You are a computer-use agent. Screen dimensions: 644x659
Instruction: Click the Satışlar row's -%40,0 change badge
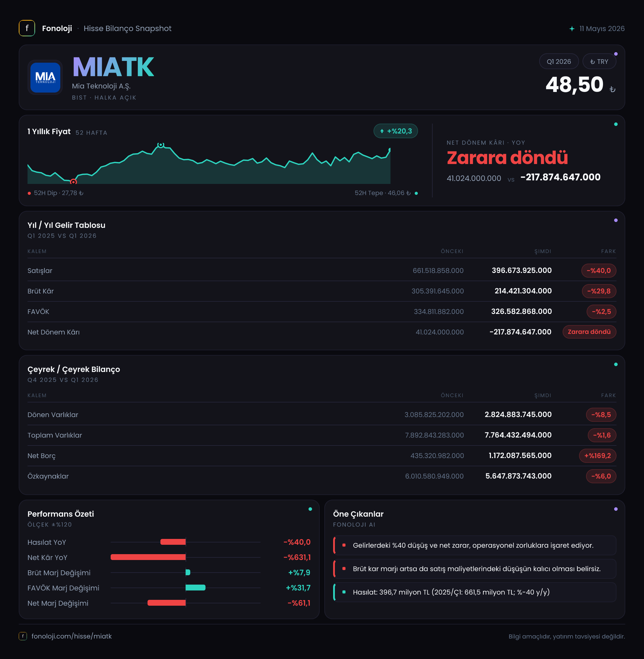click(599, 271)
